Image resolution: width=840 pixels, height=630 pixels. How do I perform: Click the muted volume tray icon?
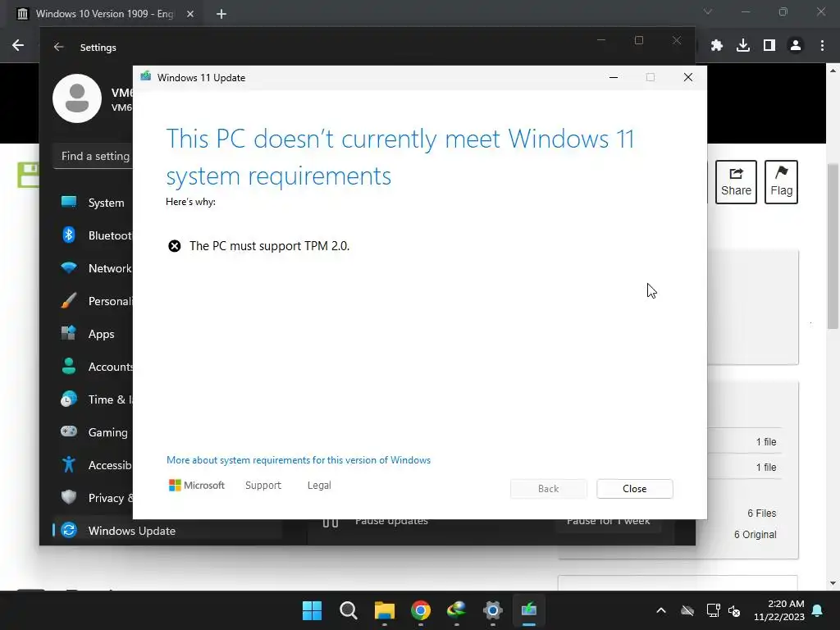[x=734, y=610]
